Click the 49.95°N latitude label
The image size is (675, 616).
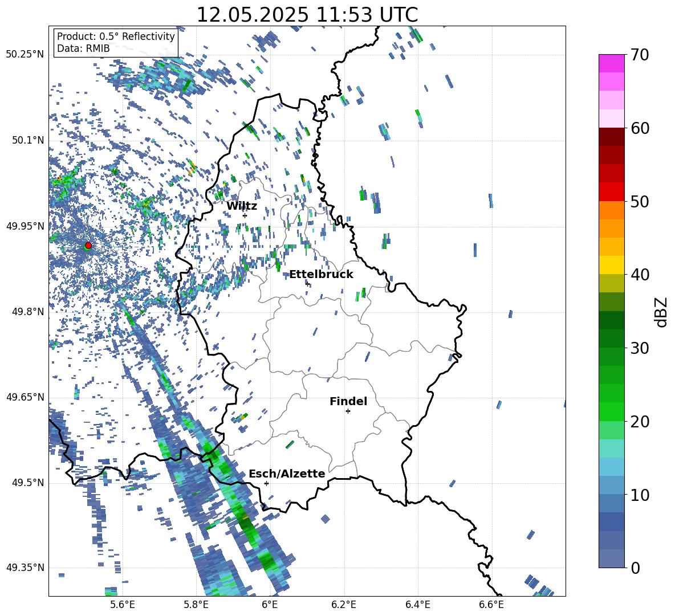25,226
